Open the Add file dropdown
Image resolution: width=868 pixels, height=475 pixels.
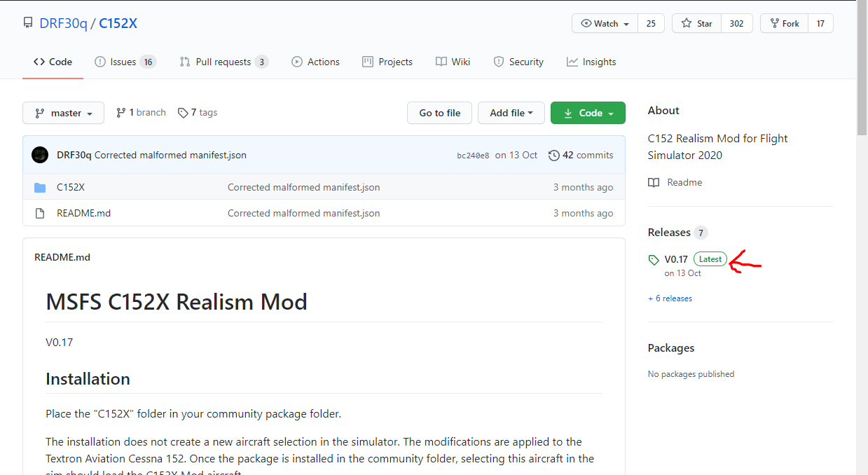[511, 113]
